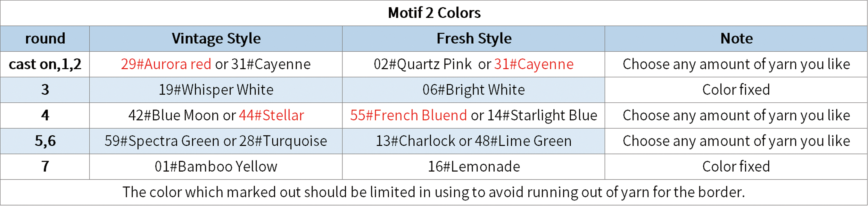Select the 'Fresh Style' column header
The width and height of the screenshot is (868, 206).
point(474,39)
